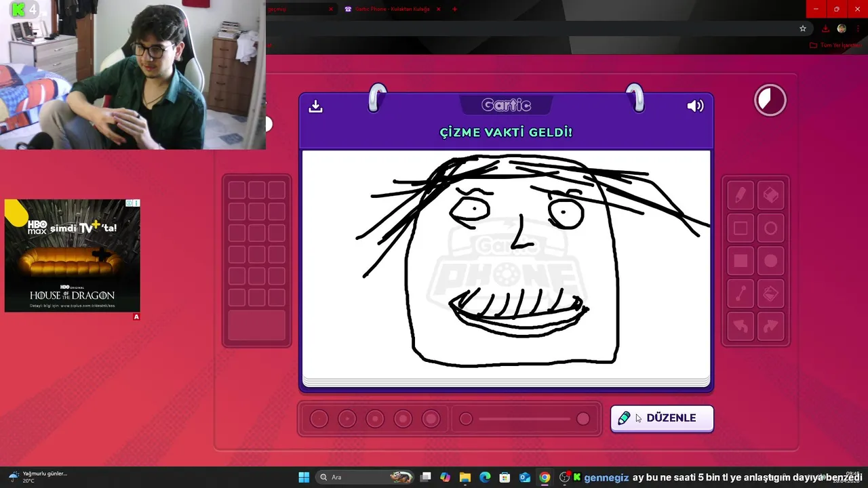Pick the second-smallest brush size
Image resolution: width=868 pixels, height=488 pixels.
coord(347,419)
